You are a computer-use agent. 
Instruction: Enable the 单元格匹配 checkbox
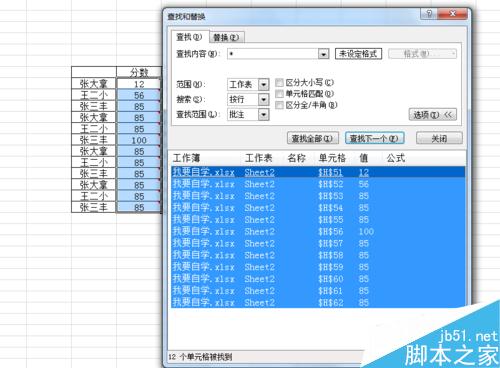279,94
